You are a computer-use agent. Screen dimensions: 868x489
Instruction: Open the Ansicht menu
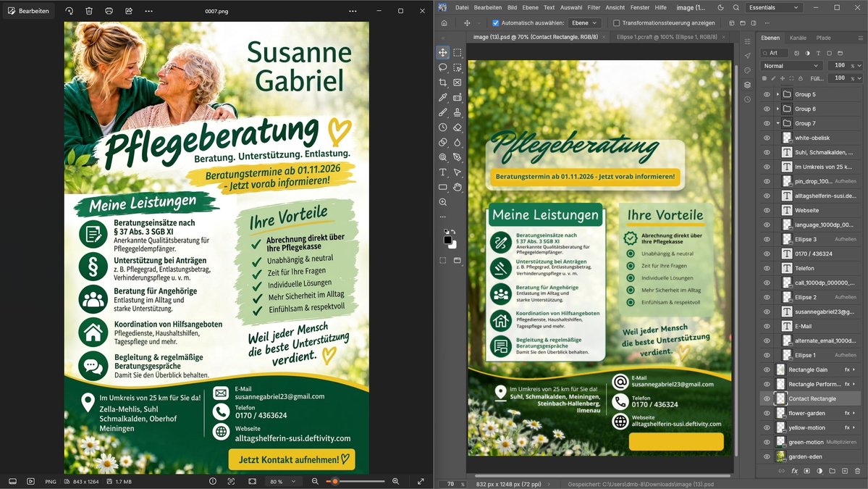[x=615, y=8]
